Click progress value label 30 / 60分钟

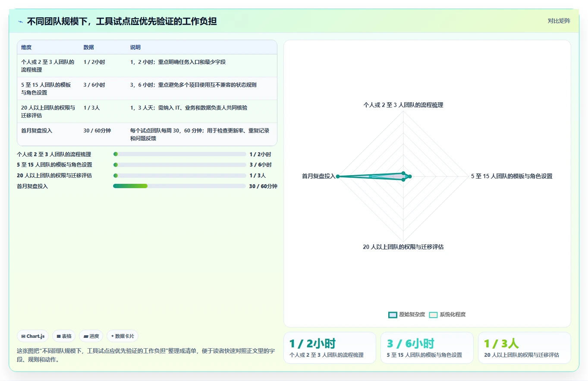[x=263, y=186]
